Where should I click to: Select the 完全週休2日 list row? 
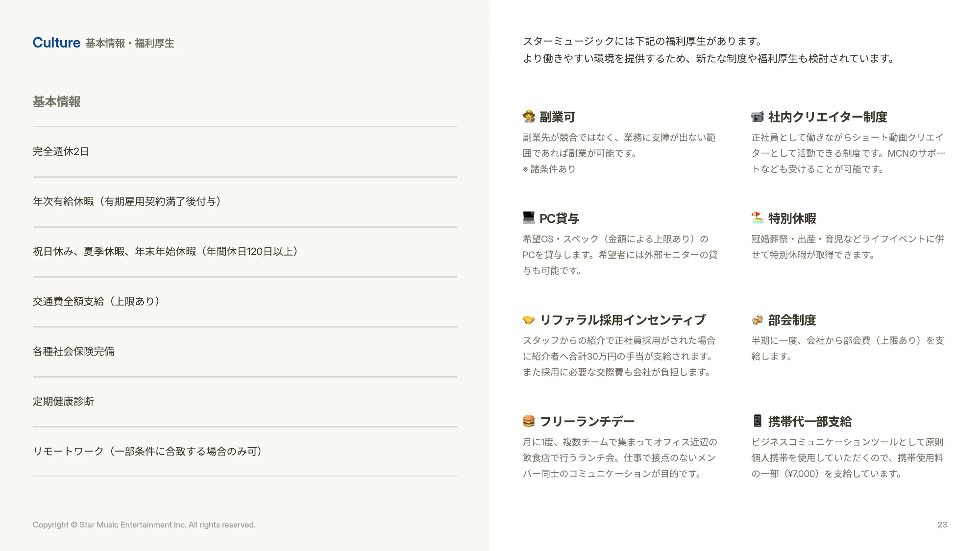pyautogui.click(x=245, y=152)
